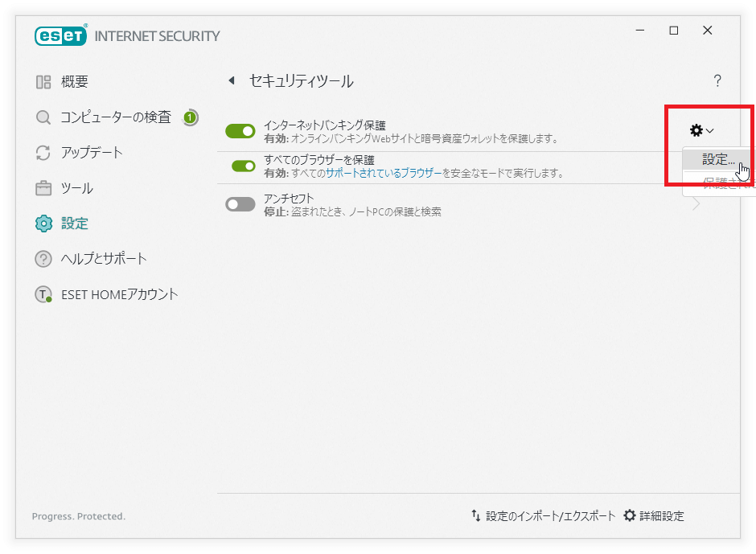This screenshot has height=554, width=756.
Task: Open 詳細設定 at the bottom
Action: point(654,516)
